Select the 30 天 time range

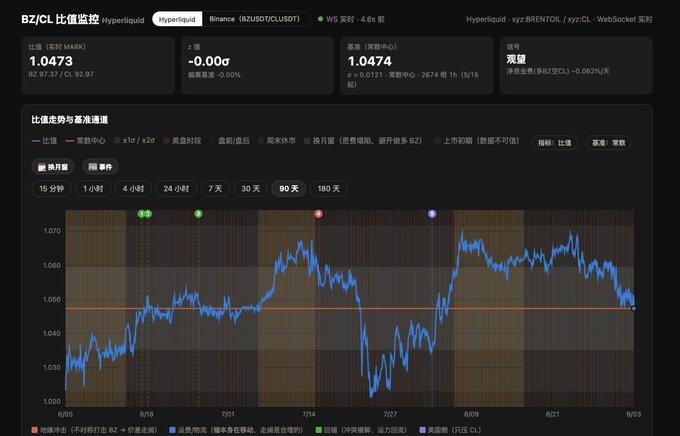tap(251, 188)
